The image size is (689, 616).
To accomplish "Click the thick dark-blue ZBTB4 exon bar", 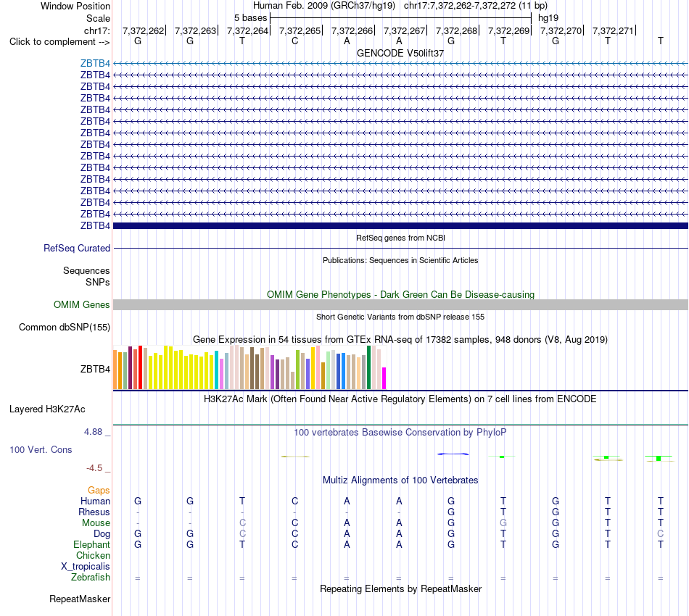I will [x=400, y=225].
